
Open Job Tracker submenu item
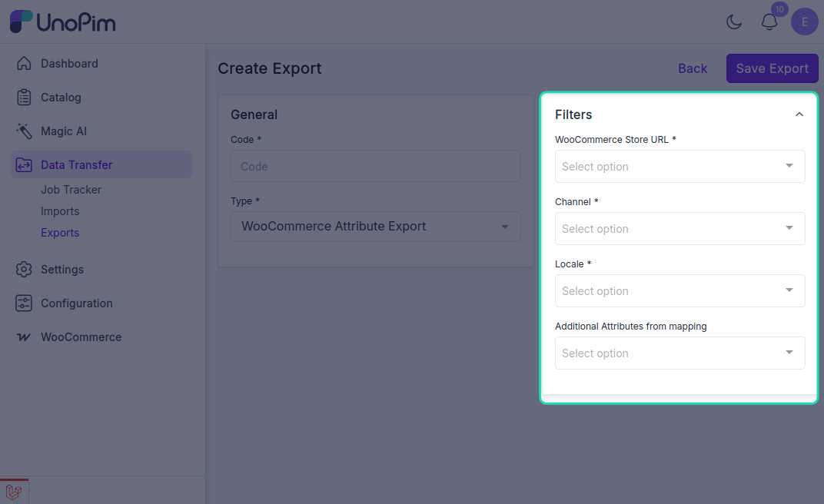71,190
